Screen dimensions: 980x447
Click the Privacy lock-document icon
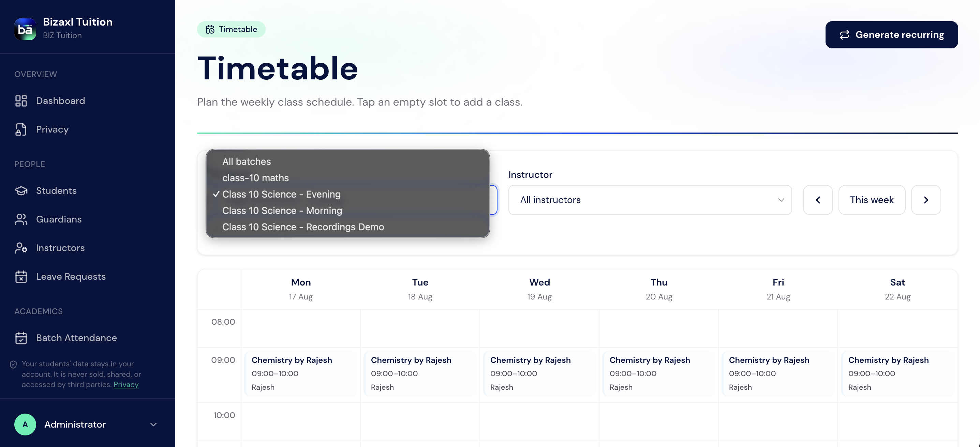coord(21,129)
